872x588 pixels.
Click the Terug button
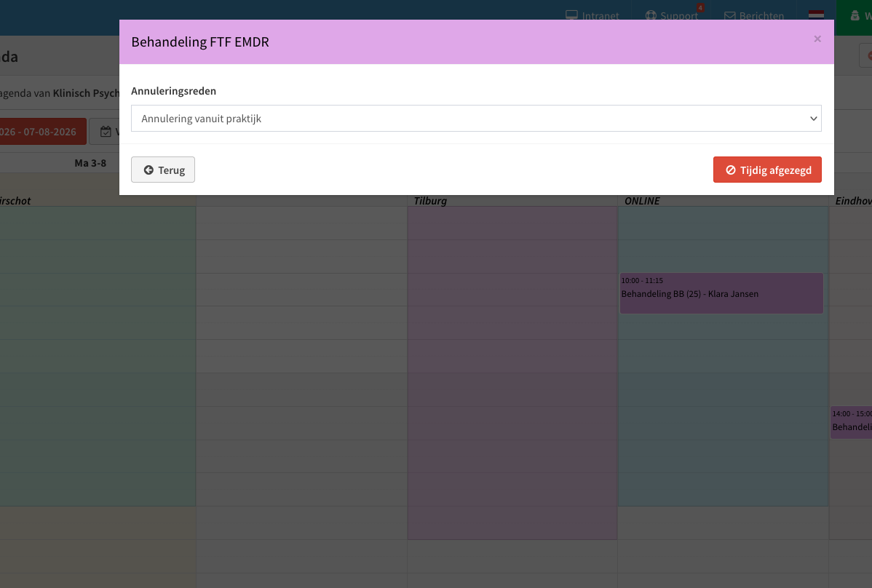[163, 170]
